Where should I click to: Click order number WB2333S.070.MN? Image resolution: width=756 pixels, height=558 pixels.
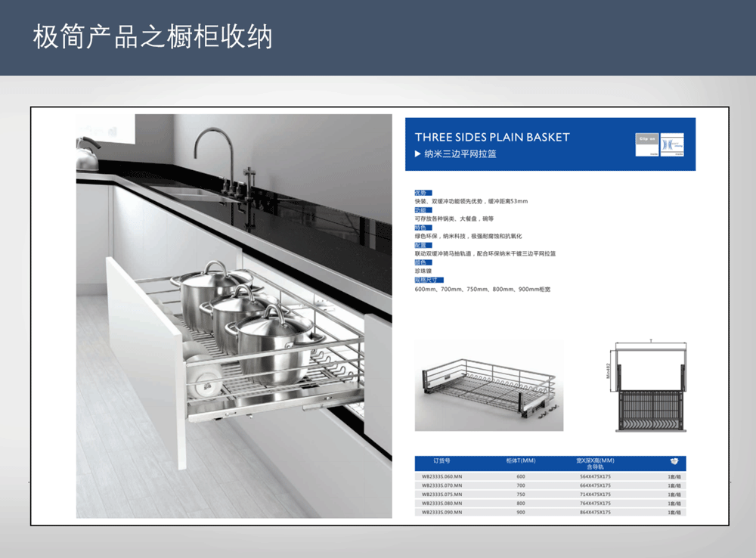click(442, 485)
